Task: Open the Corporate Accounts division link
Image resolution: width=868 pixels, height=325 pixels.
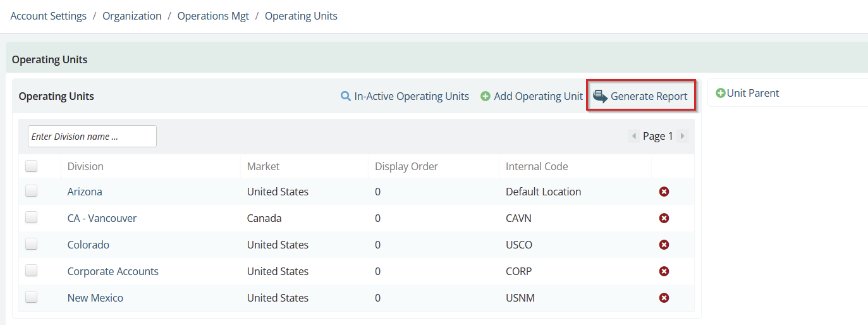Action: pos(113,271)
